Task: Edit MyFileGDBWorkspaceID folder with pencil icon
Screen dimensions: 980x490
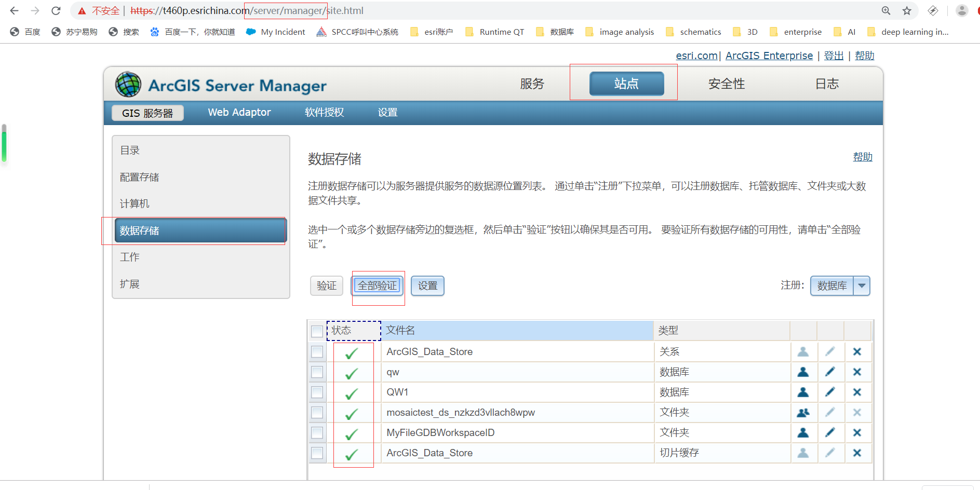Action: click(830, 432)
